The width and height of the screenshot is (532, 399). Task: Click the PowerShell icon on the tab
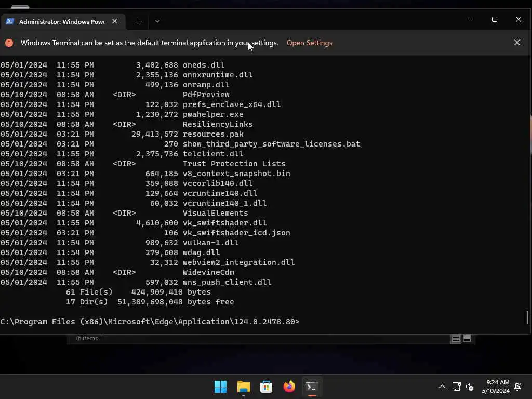[9, 21]
